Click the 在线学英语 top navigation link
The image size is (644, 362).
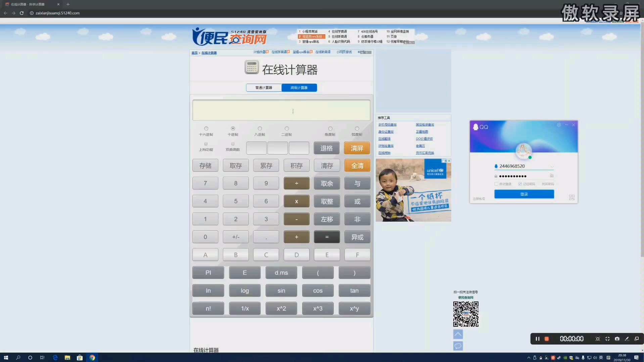coord(279,52)
